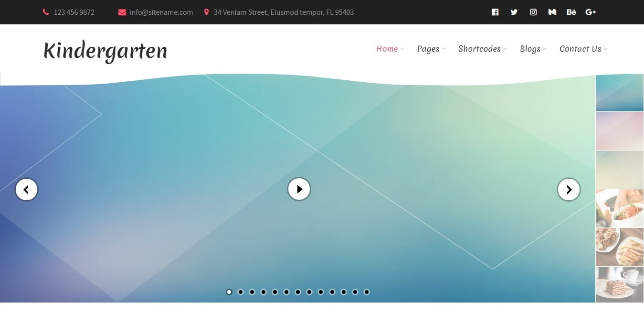Click the Kindergarten site logo

[105, 51]
